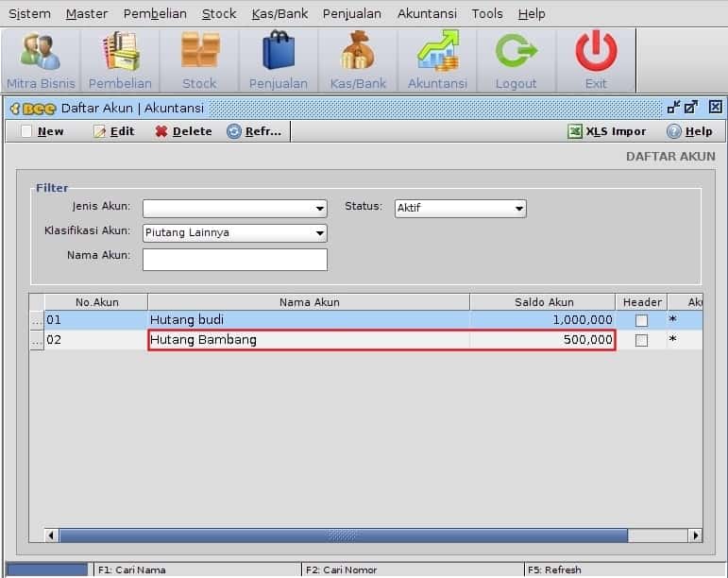
Task: Click the horizontal scrollbar left arrow
Action: click(x=52, y=535)
